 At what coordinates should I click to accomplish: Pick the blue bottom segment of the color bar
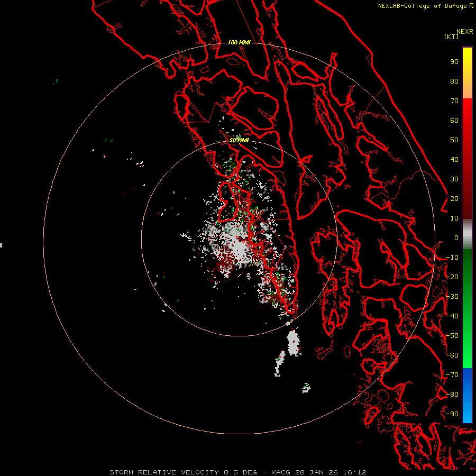point(467,396)
